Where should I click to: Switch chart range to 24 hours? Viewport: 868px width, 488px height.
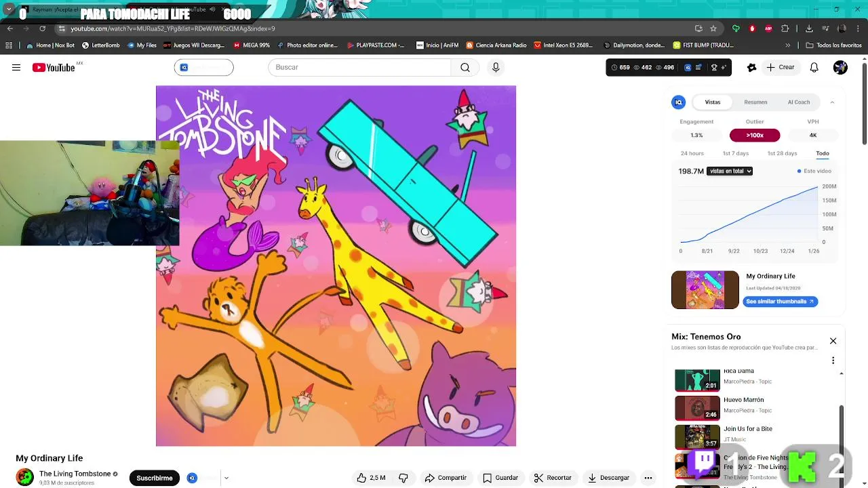click(692, 153)
